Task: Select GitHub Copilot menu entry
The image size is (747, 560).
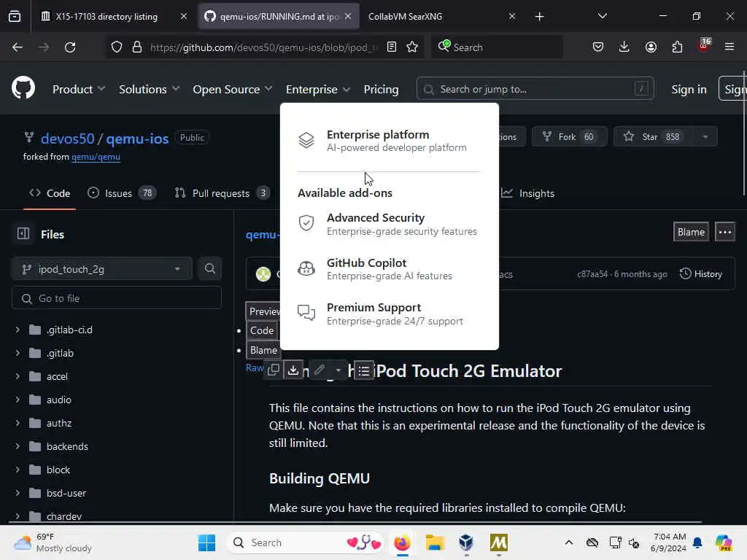Action: pos(390,268)
